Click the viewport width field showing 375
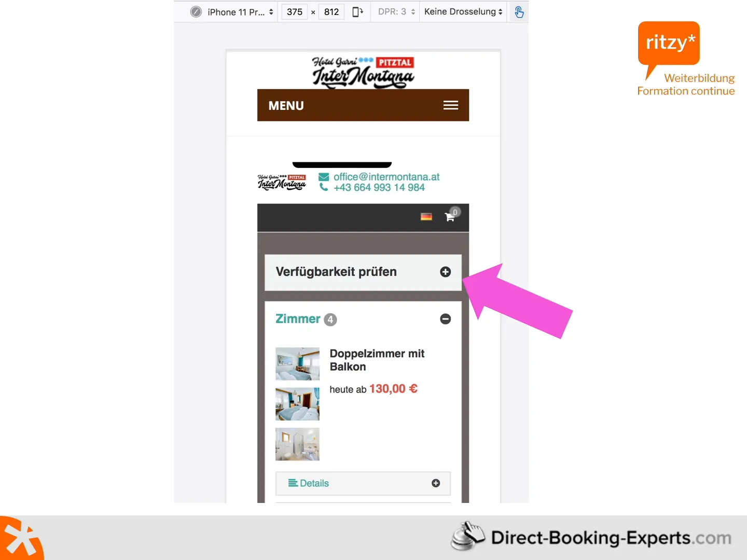The width and height of the screenshot is (747, 560). (294, 11)
